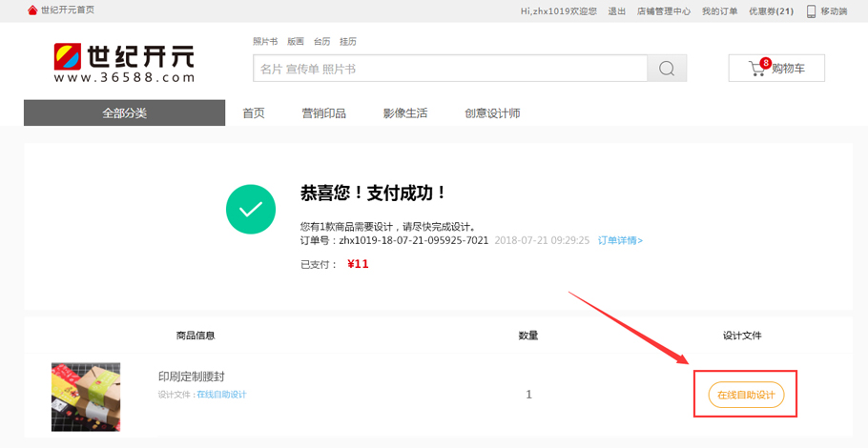Open 优惠券(21) coupons link
868x448 pixels.
tap(771, 11)
